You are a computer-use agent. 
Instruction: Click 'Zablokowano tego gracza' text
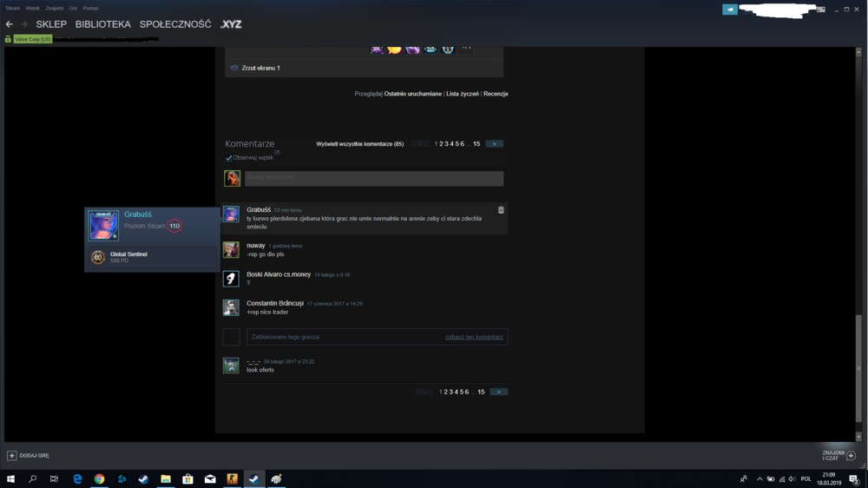pos(285,337)
